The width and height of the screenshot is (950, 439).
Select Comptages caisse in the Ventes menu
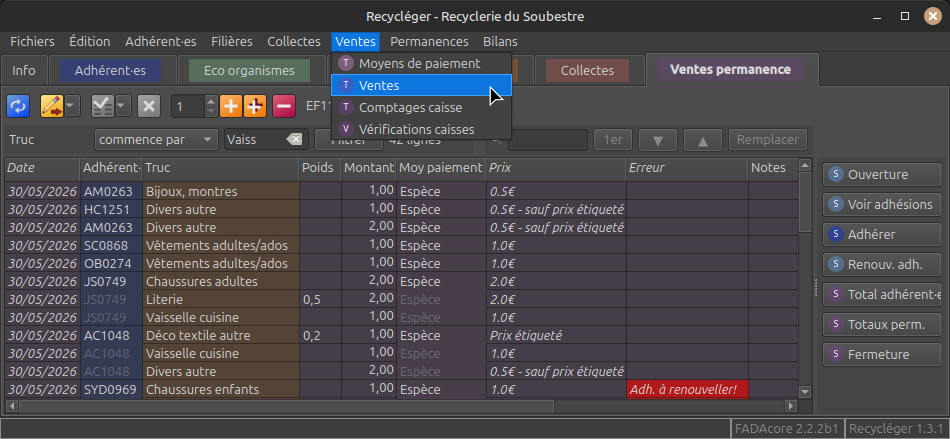pyautogui.click(x=422, y=108)
